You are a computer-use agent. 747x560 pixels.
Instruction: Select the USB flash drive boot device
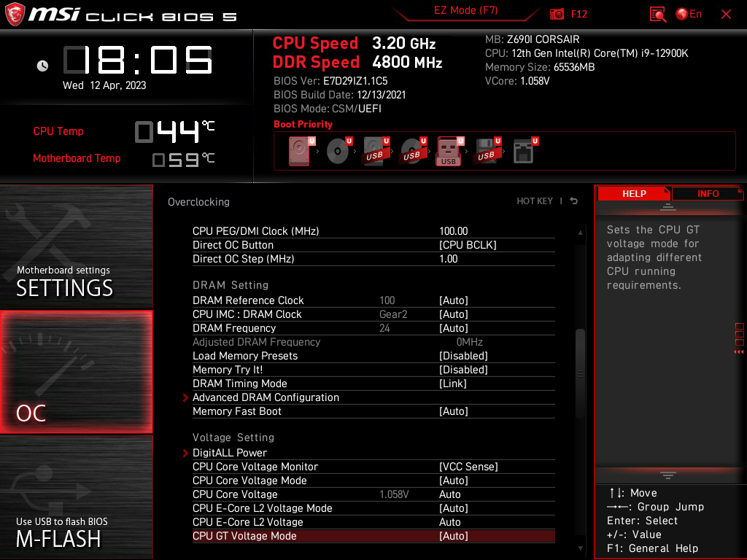click(447, 150)
